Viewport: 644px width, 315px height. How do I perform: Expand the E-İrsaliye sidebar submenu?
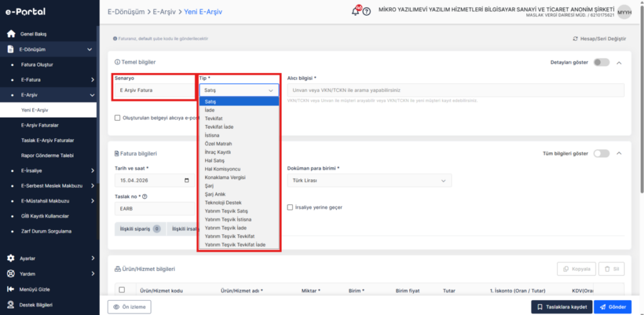(92, 170)
